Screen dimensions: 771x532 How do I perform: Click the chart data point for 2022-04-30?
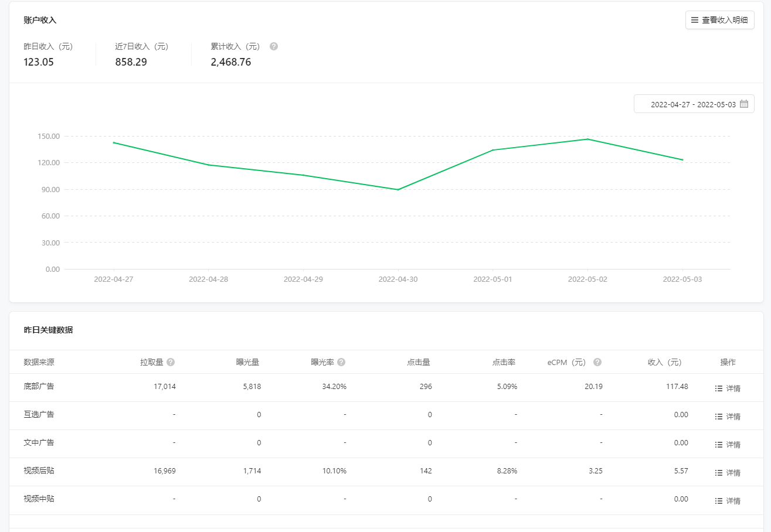click(398, 189)
